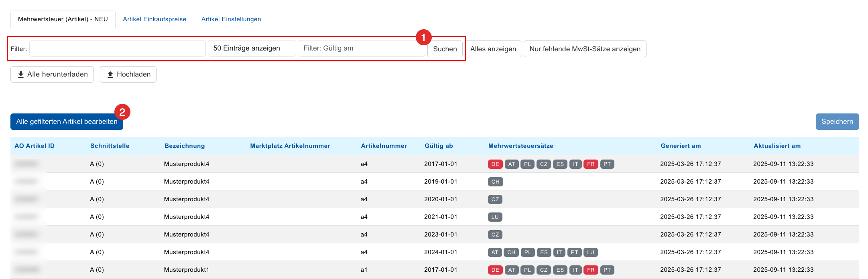This screenshot has width=868, height=279.
Task: Click AT badge in 2017-01-01 Musterprodukt4 row
Action: (511, 164)
